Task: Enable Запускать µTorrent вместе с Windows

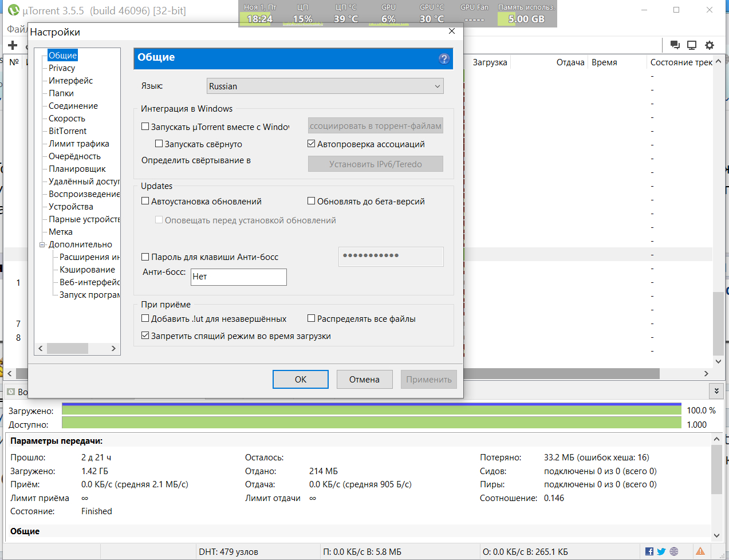Action: point(145,127)
